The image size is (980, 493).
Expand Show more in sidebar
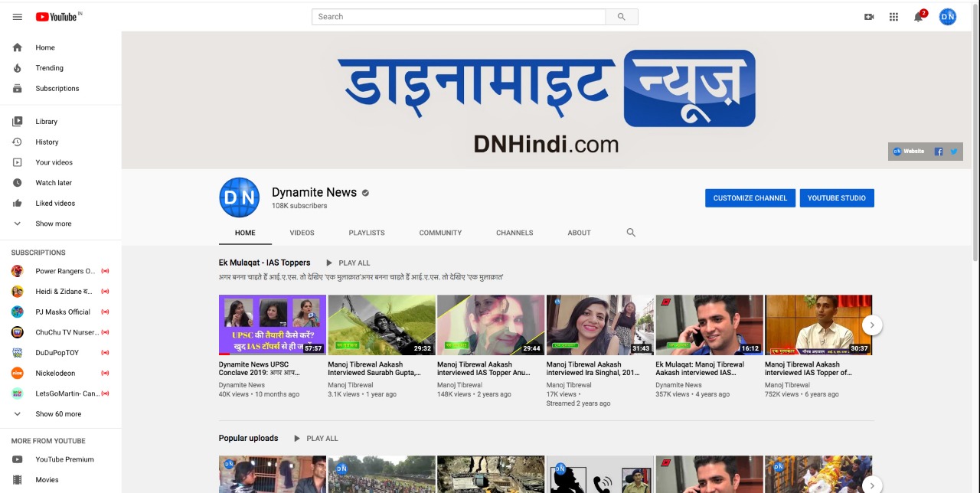pyautogui.click(x=60, y=224)
